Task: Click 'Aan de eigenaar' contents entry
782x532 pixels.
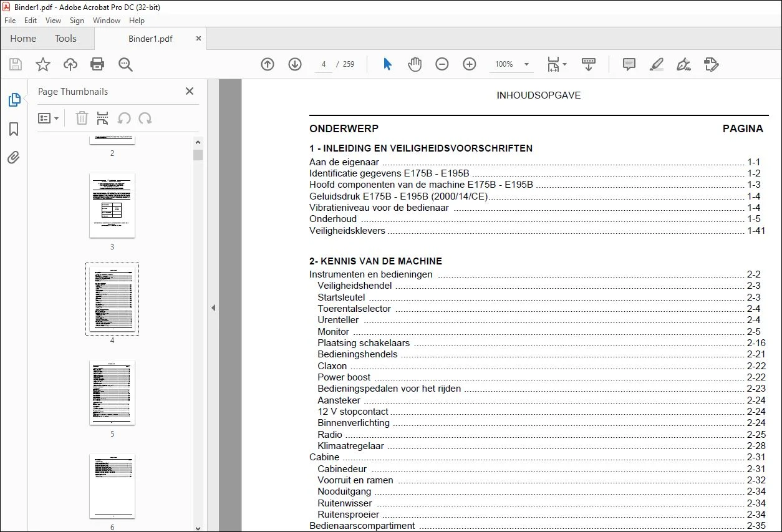Action: tap(344, 162)
